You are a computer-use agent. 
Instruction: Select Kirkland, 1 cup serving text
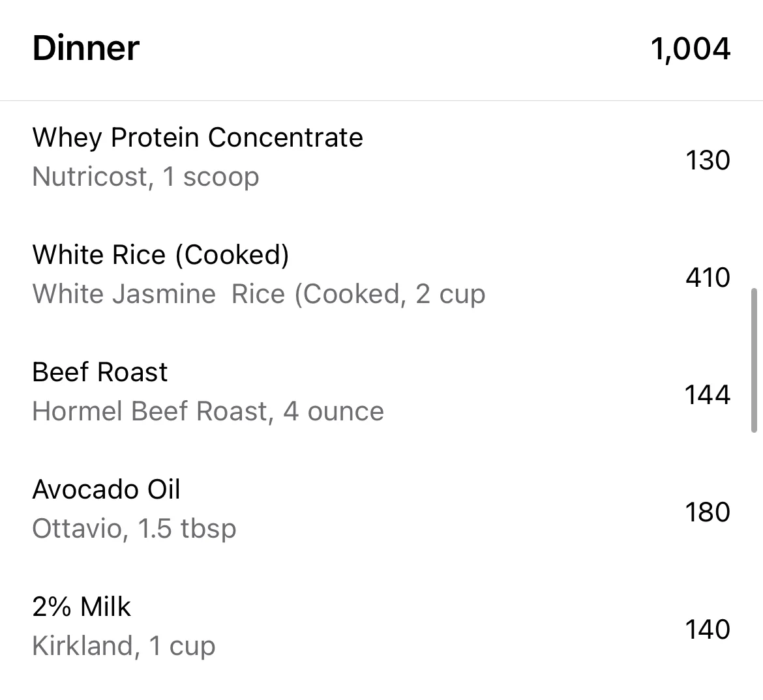[124, 646]
